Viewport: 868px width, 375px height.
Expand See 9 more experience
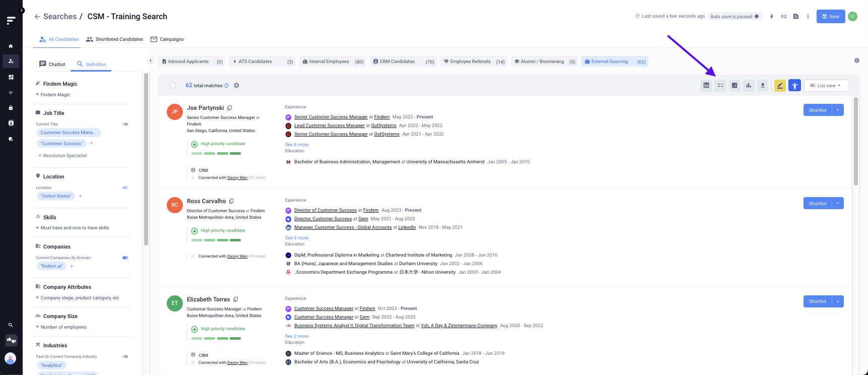click(297, 238)
